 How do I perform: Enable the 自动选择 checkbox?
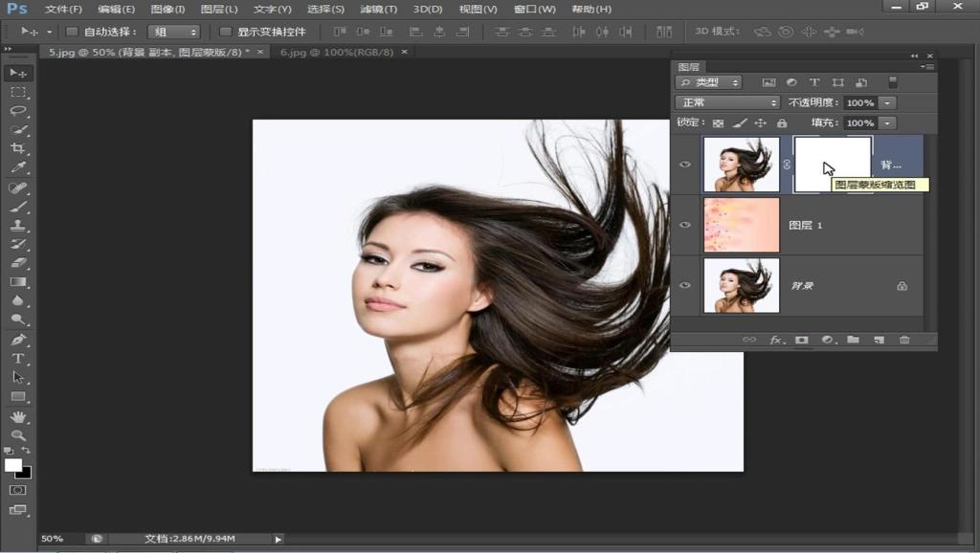72,32
